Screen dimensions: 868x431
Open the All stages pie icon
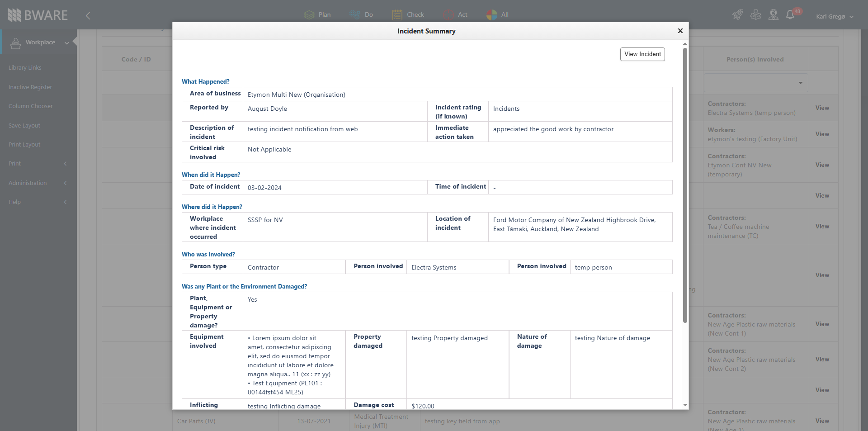click(x=492, y=15)
